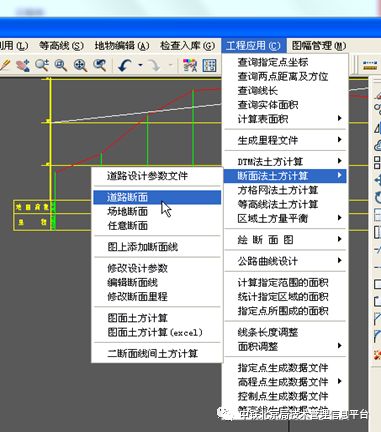Screen dimensions: 381x432
Task: Choose 道路设计参数文件
Action: pos(157,176)
